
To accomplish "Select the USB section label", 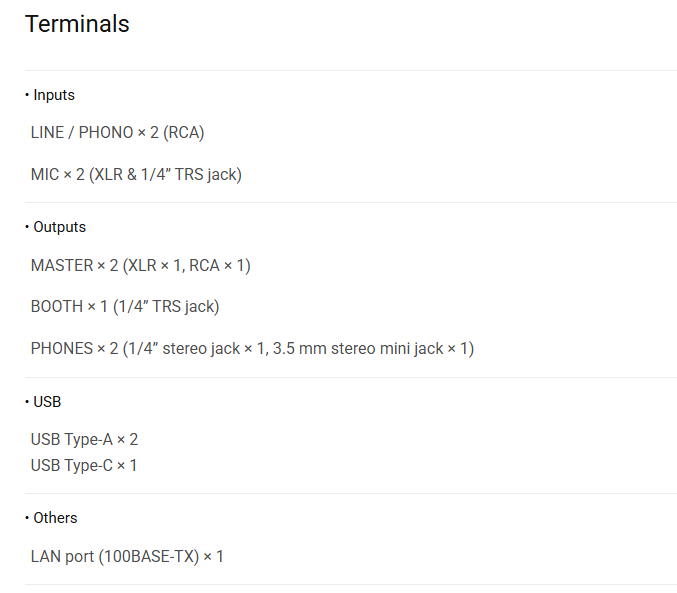I will point(47,402).
